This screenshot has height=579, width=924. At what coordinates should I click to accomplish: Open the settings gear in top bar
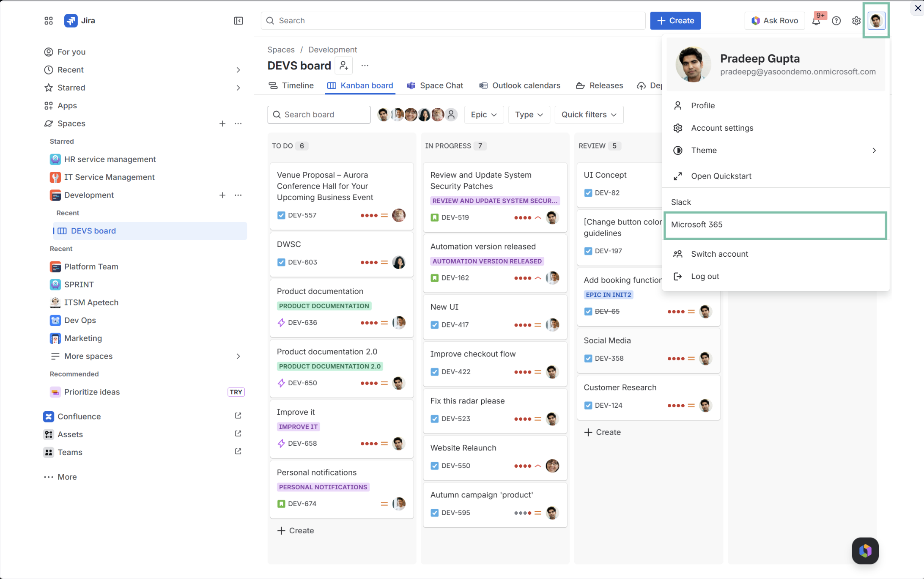[x=856, y=21]
